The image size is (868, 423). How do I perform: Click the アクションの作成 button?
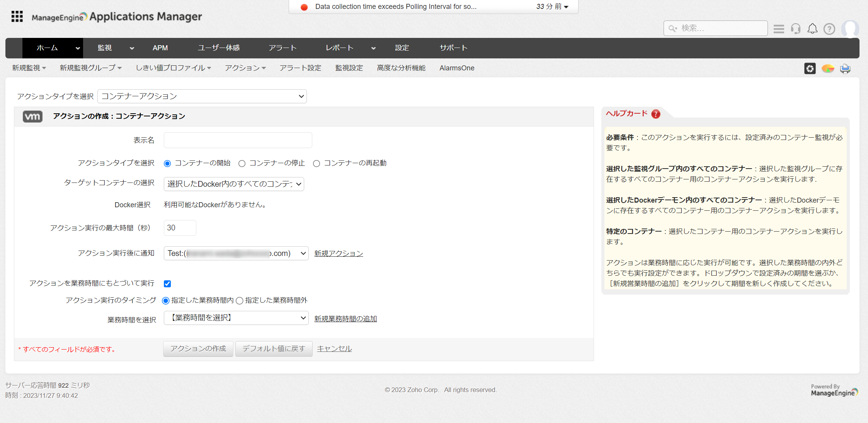tap(198, 349)
